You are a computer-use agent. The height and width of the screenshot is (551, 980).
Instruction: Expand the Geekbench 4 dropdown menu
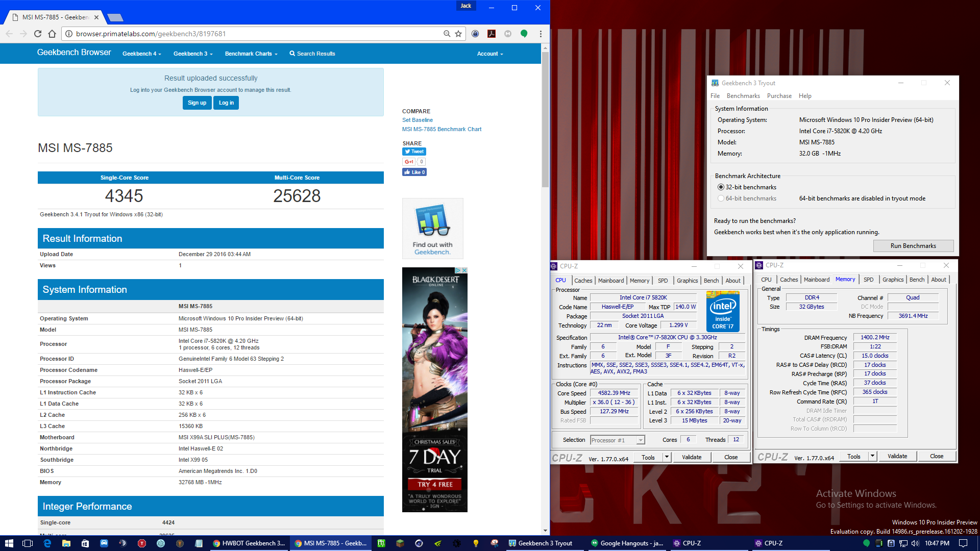click(x=142, y=54)
